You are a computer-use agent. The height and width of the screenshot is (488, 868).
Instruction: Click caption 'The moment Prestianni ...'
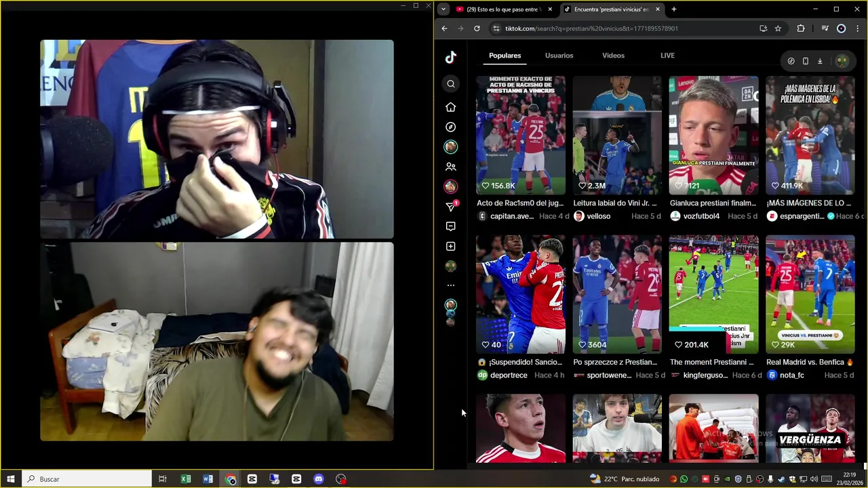pyautogui.click(x=711, y=362)
